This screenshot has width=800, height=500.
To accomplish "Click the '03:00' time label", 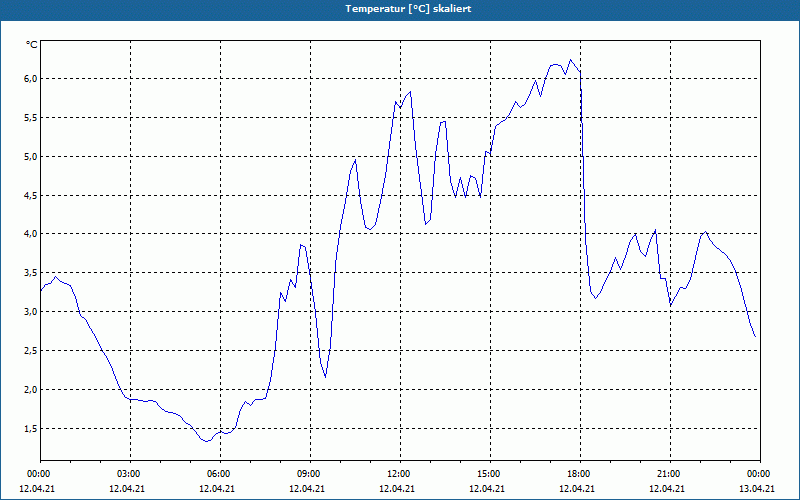I will 127,474.
